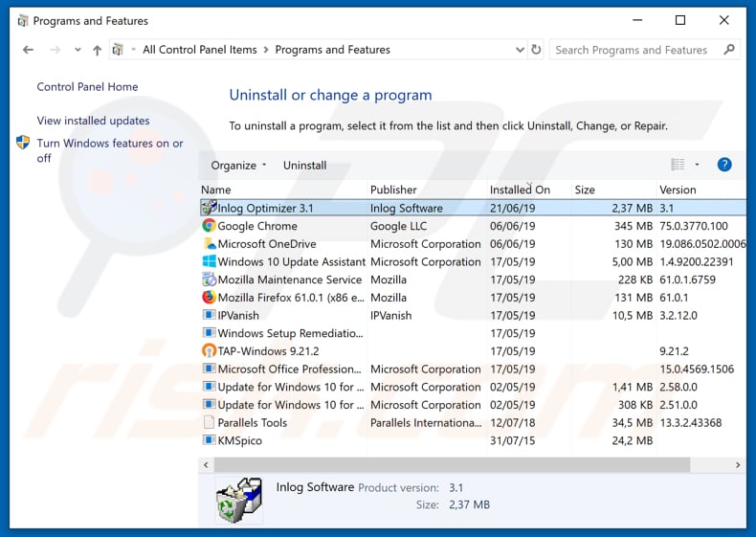
Task: Click the TAP-Windows program icon
Action: tap(209, 351)
